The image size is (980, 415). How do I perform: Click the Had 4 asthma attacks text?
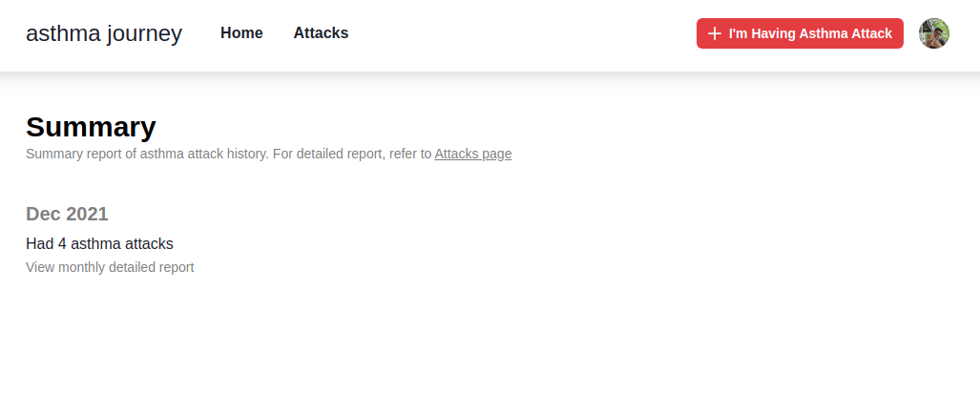pyautogui.click(x=99, y=243)
